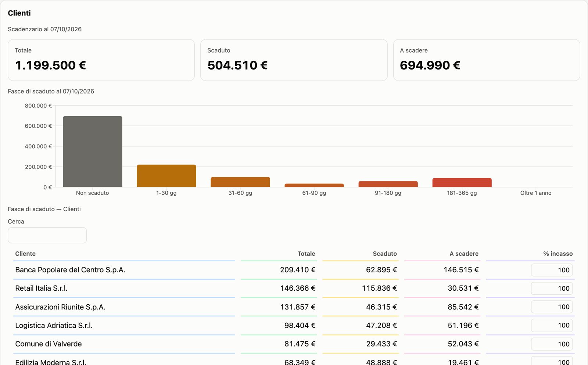Click the Cerca search input field
Image resolution: width=588 pixels, height=365 pixels.
point(47,235)
